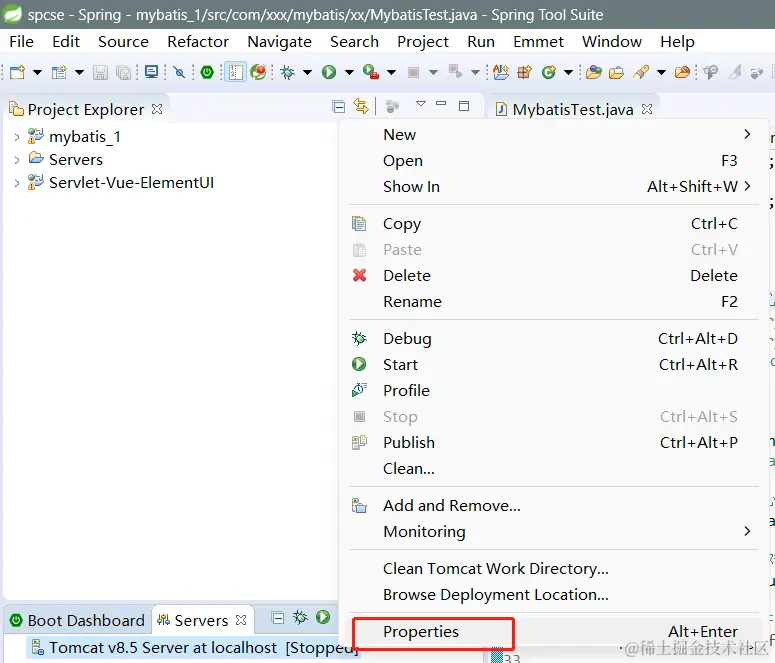The height and width of the screenshot is (663, 775).
Task: Select the Servlet-Vue-ElementUI project
Action: (x=131, y=182)
